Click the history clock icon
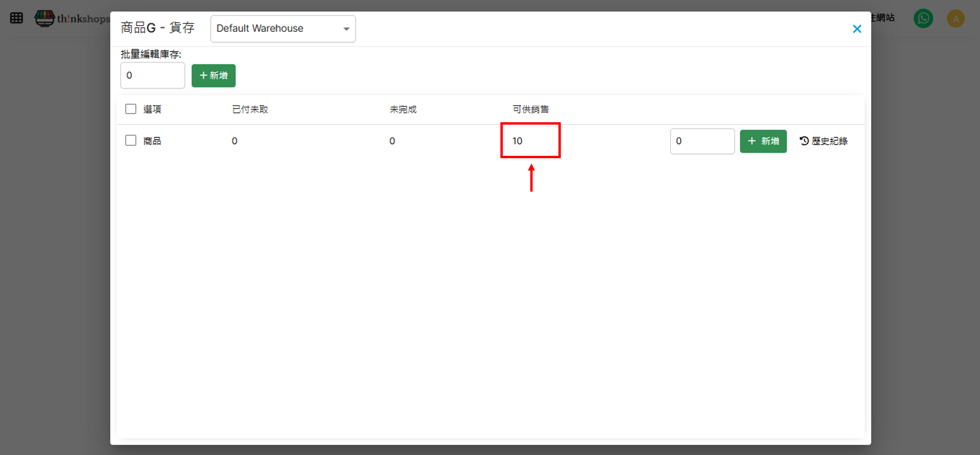Viewport: 980px width, 455px height. 804,141
